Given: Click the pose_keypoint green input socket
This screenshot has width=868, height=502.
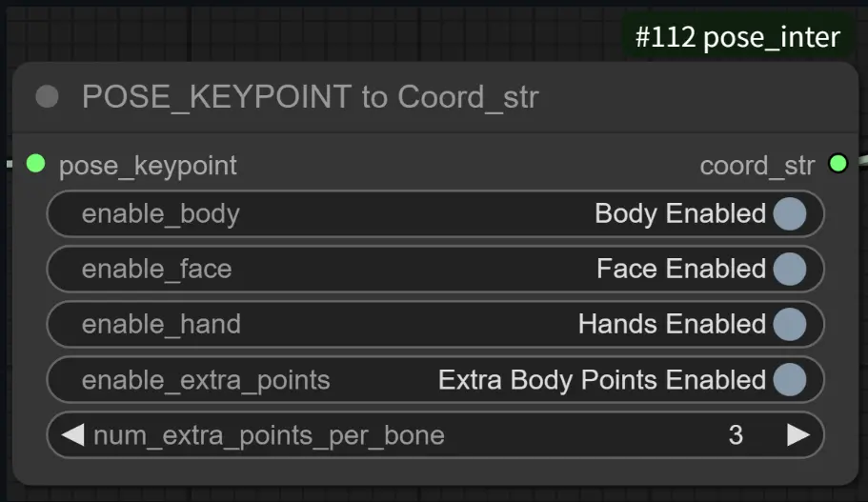Looking at the screenshot, I should (x=36, y=164).
